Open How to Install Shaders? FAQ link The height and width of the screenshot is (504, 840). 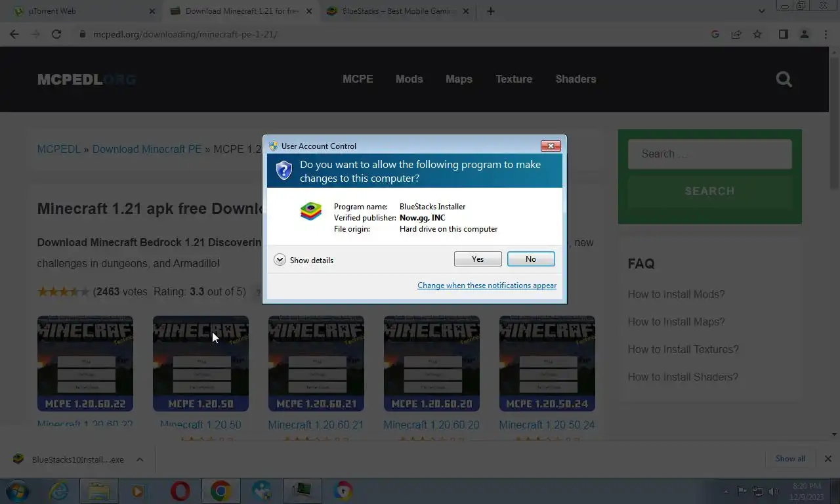682,377
